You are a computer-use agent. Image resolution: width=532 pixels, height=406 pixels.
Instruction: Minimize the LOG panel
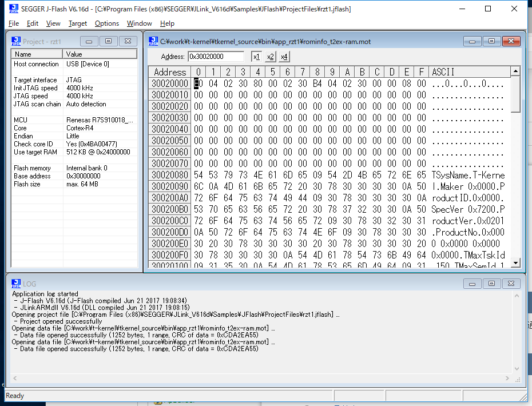point(473,284)
